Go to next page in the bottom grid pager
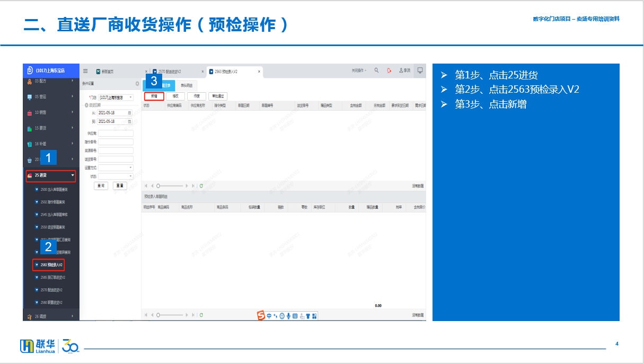The width and height of the screenshot is (644, 364). (187, 315)
